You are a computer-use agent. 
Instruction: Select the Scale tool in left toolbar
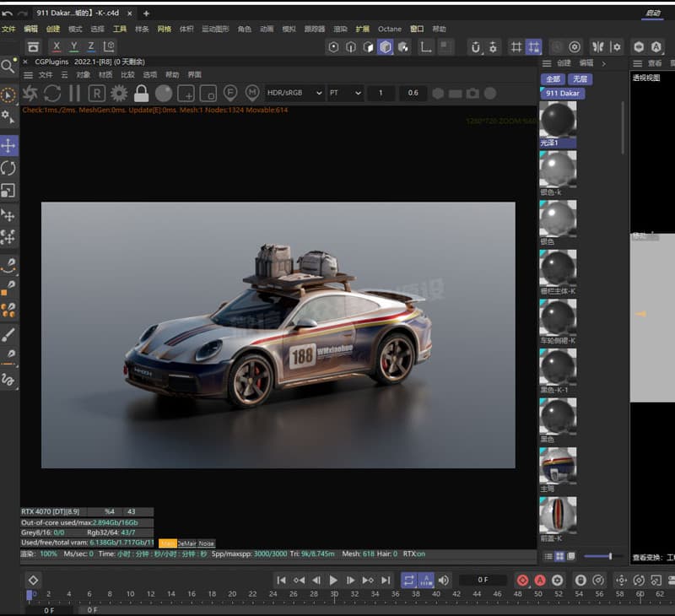(8, 190)
